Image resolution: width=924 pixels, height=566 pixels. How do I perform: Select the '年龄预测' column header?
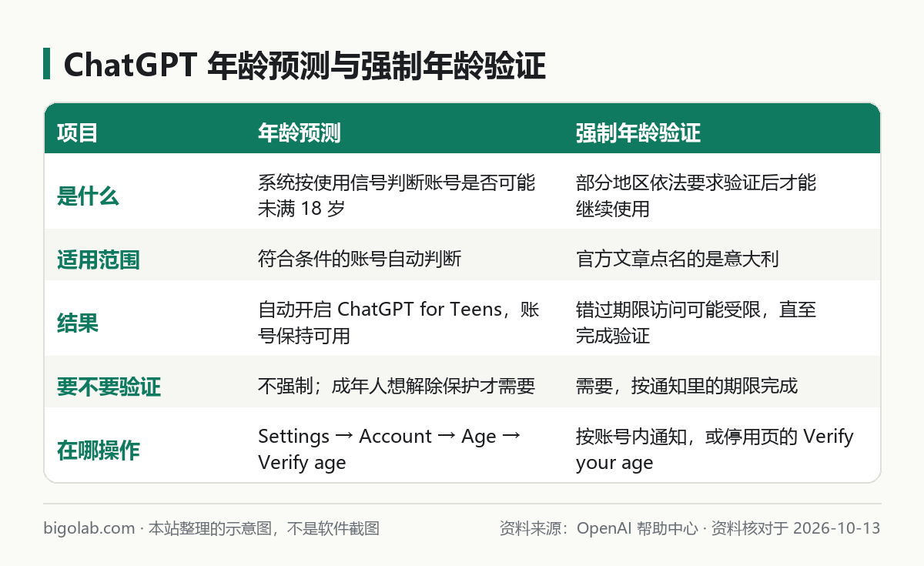tap(299, 133)
